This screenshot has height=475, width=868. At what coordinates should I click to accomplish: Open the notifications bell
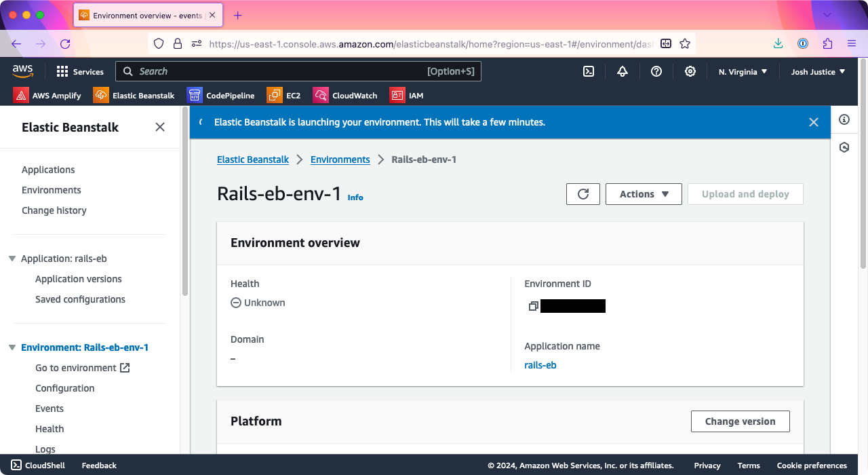pos(623,71)
